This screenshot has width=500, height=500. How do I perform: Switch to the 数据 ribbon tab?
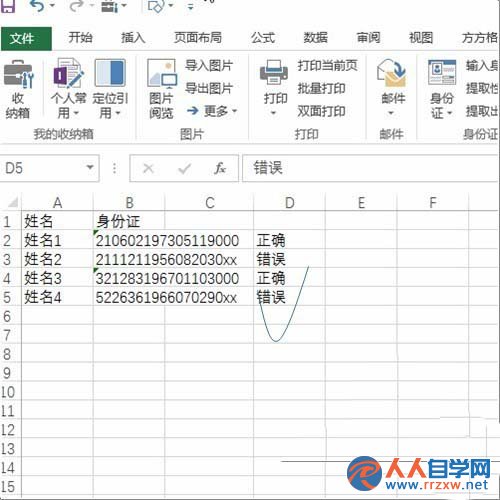coord(315,38)
